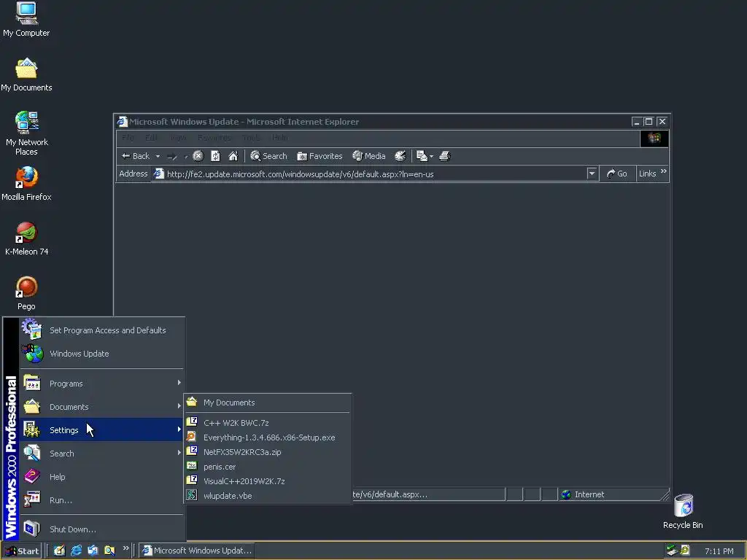The image size is (747, 560).
Task: Open the Address bar dropdown list
Action: coord(592,174)
